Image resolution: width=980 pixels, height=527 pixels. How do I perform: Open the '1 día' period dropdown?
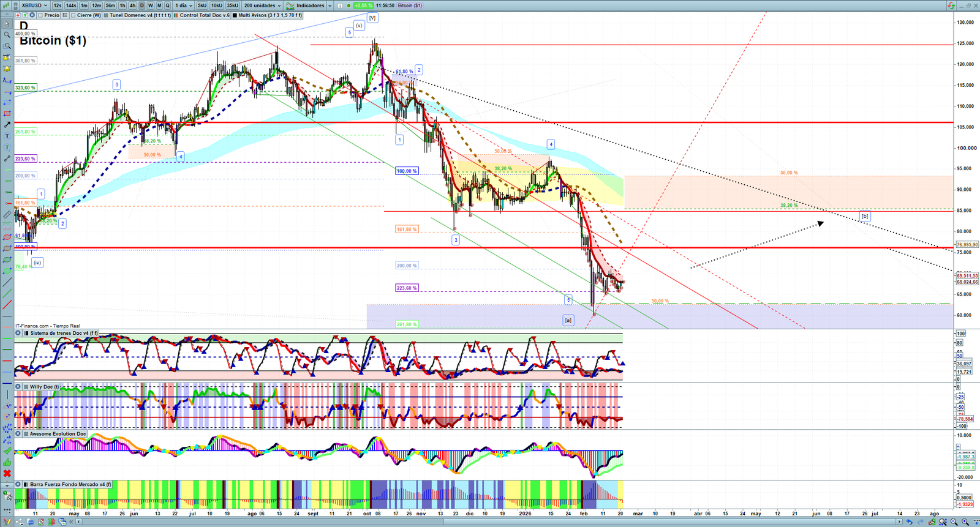tap(183, 6)
